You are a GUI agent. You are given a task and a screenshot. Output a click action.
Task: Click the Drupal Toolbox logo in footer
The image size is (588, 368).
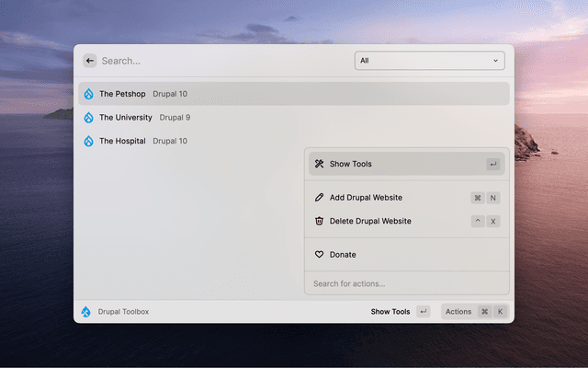tap(86, 312)
